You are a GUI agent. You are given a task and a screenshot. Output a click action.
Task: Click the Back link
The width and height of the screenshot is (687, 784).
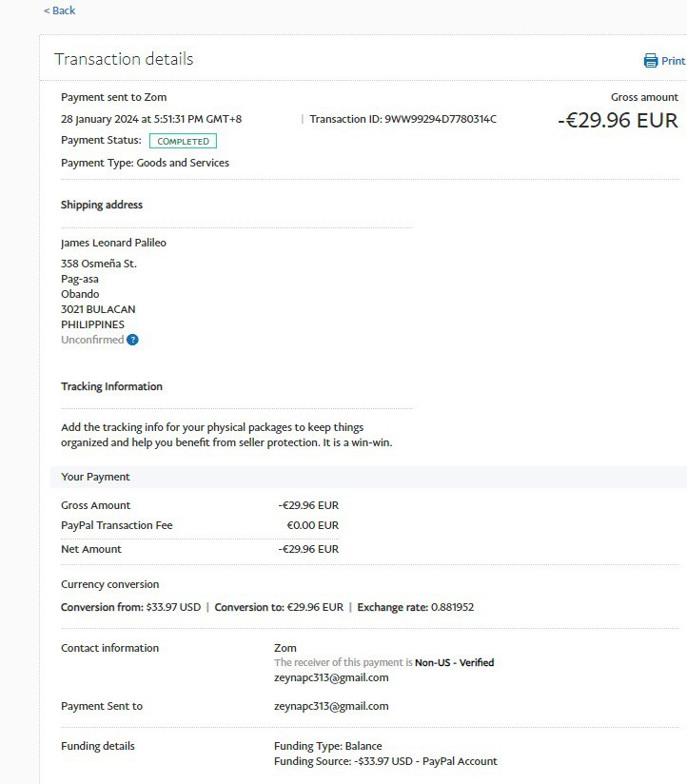[x=59, y=10]
